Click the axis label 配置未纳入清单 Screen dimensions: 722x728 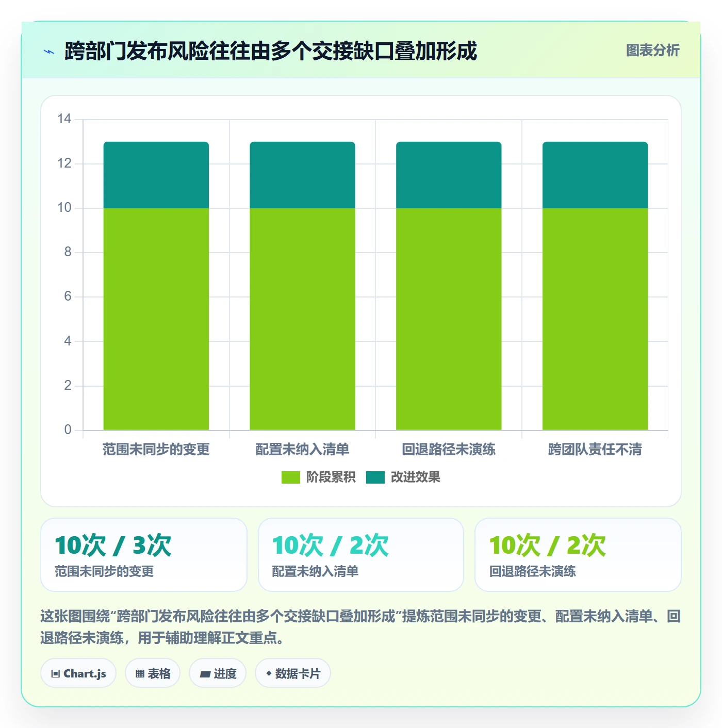(x=303, y=450)
